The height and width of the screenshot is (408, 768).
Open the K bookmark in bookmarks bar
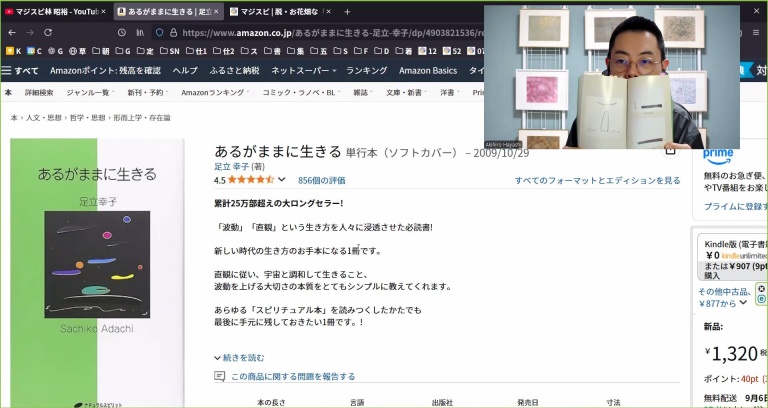[x=13, y=51]
